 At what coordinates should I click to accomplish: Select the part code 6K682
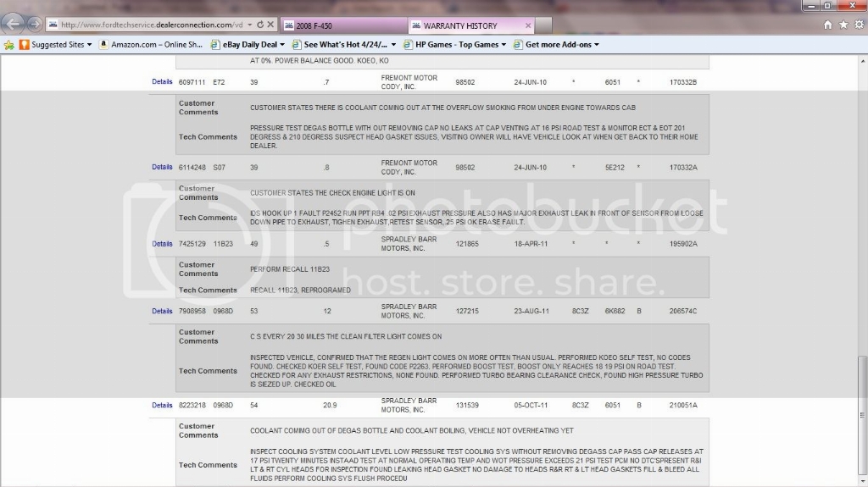(615, 311)
